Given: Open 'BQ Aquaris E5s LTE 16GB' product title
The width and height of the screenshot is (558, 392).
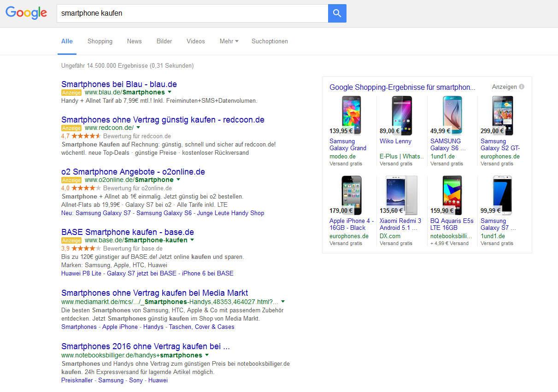Looking at the screenshot, I should (452, 224).
